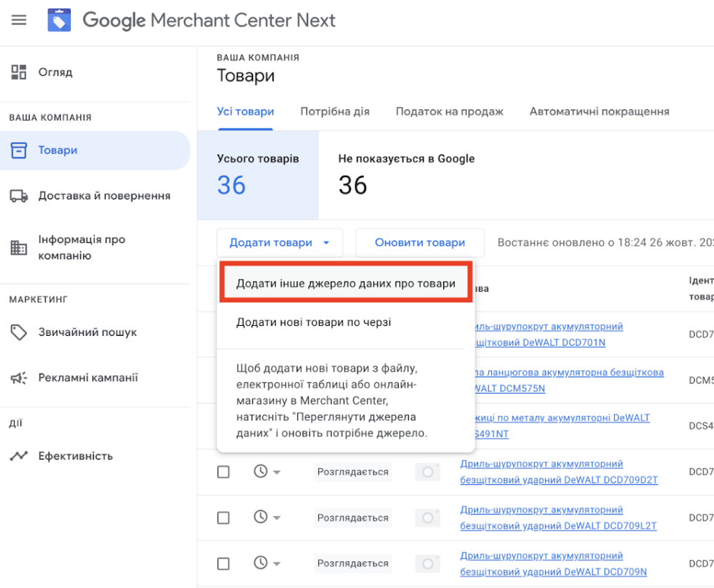This screenshot has height=588, width=714.
Task: Click the Оновити товари button
Action: (420, 242)
